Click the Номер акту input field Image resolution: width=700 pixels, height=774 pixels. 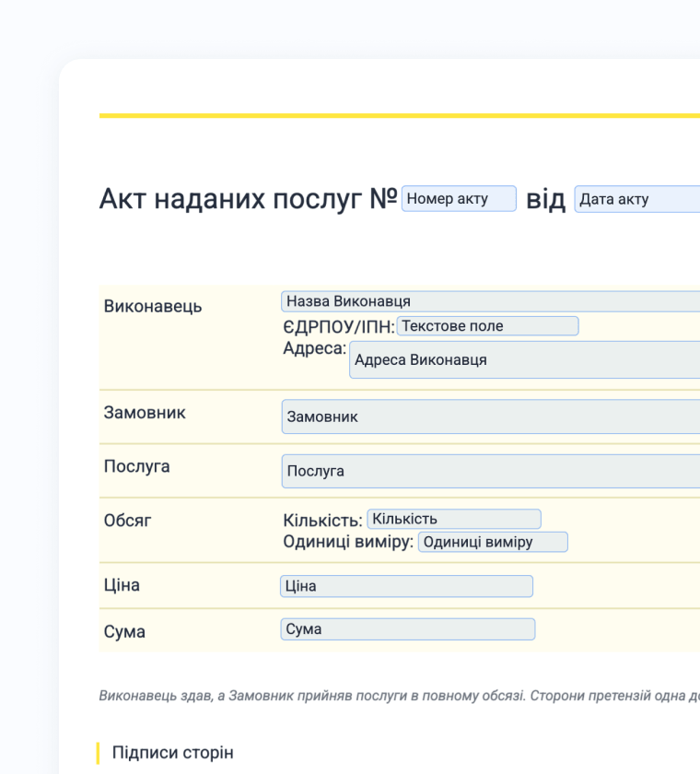click(x=459, y=199)
